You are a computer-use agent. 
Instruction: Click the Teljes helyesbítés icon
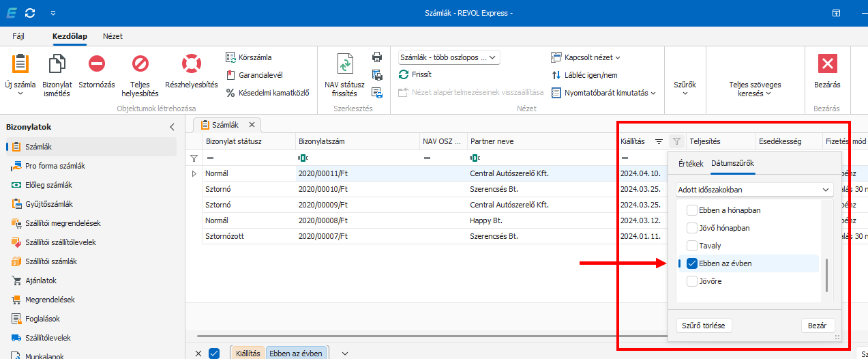click(x=140, y=64)
